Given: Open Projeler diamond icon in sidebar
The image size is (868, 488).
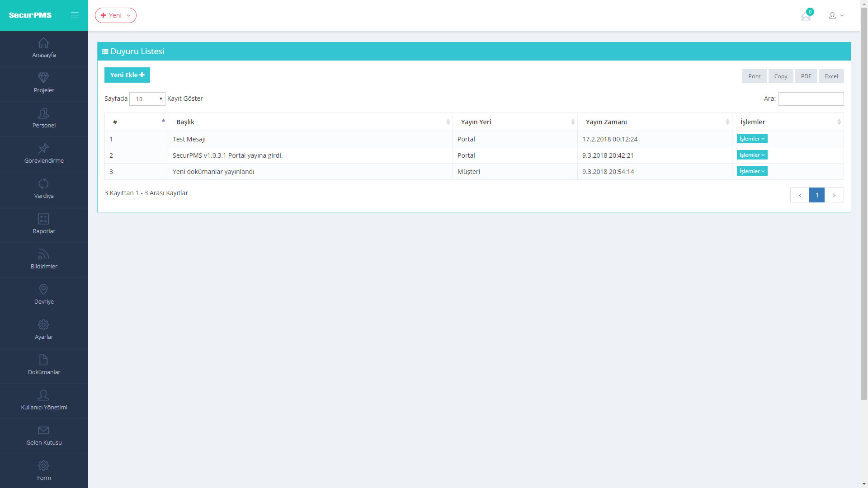Looking at the screenshot, I should pos(43,78).
